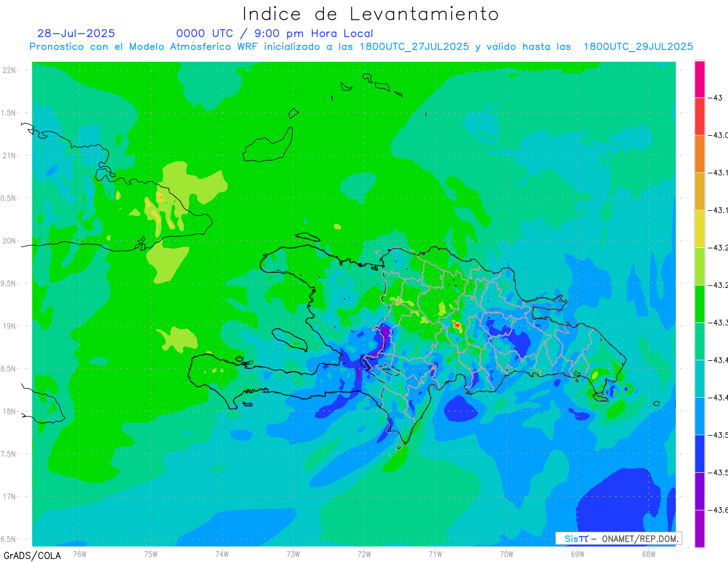Click the '76W' longitude label
The image size is (728, 562).
pyautogui.click(x=79, y=554)
